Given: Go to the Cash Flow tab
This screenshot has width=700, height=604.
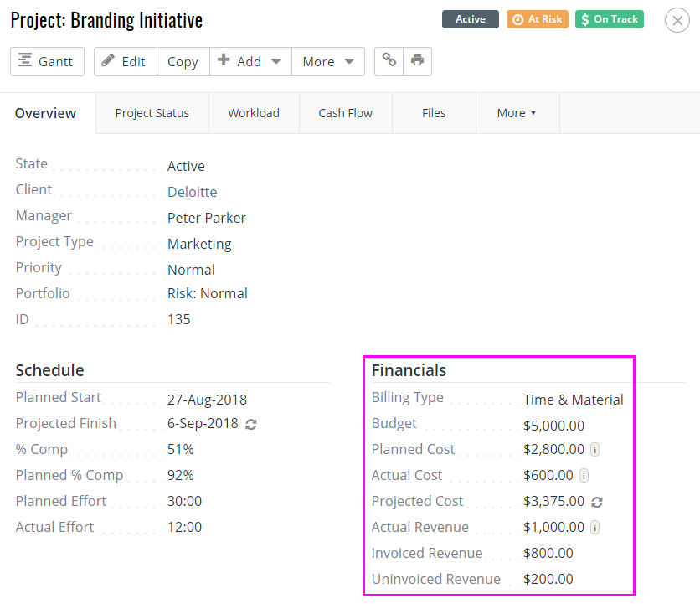Looking at the screenshot, I should tap(345, 113).
